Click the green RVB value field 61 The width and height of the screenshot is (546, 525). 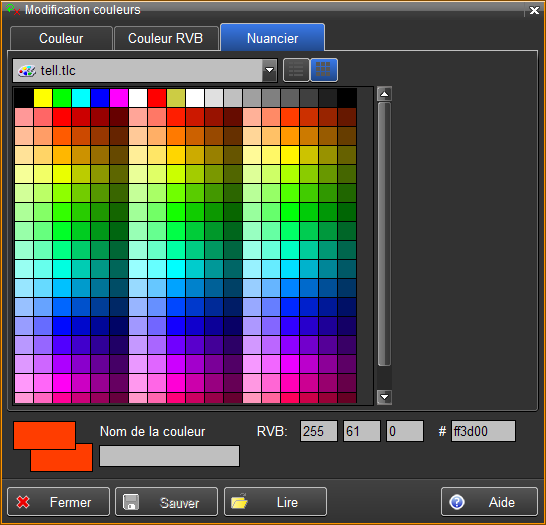click(362, 431)
